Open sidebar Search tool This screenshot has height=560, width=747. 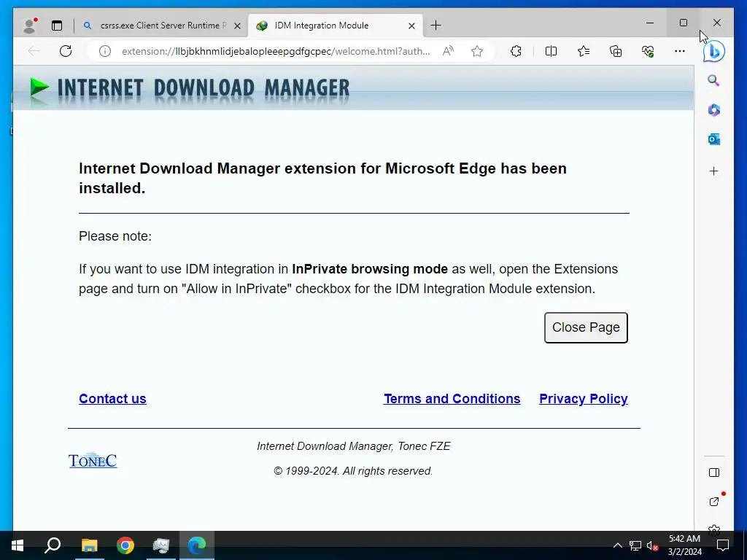[x=713, y=80]
